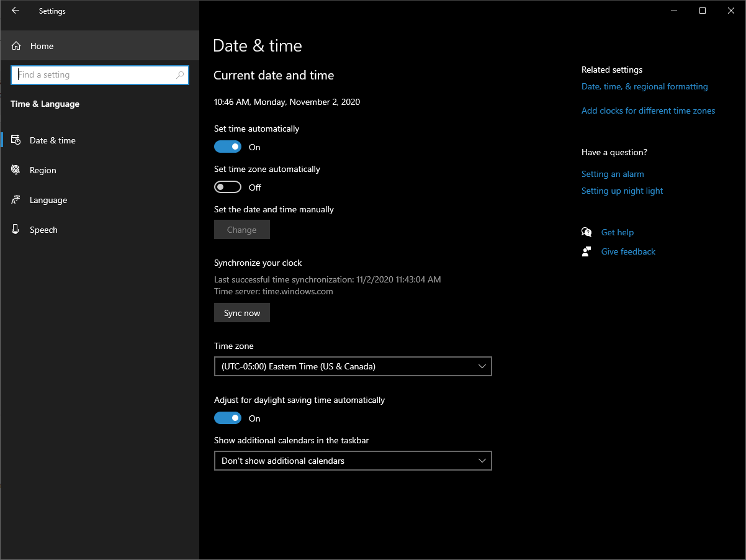
Task: Minimize the Settings window
Action: (674, 11)
